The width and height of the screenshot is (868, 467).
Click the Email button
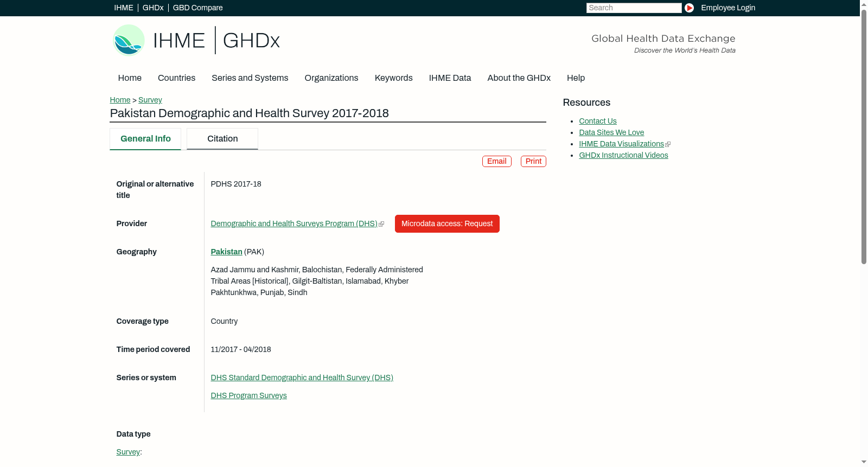tap(497, 162)
